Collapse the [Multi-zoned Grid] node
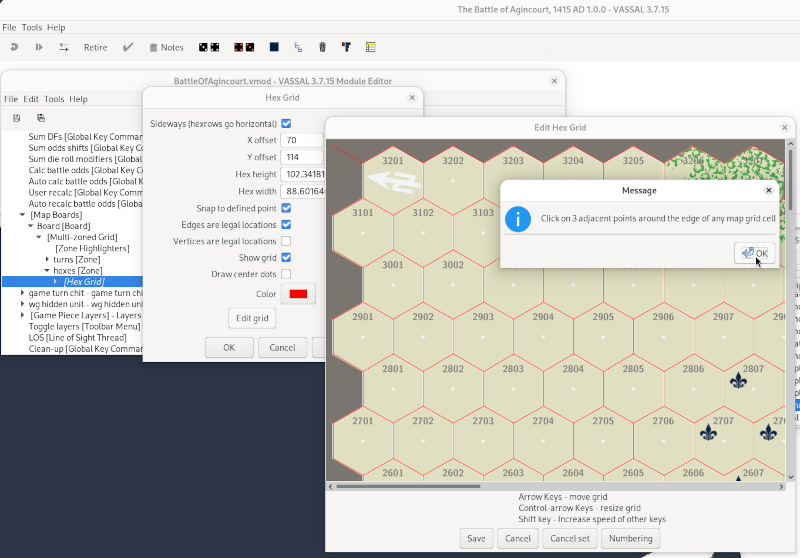Viewport: 800px width, 558px height. (x=39, y=237)
